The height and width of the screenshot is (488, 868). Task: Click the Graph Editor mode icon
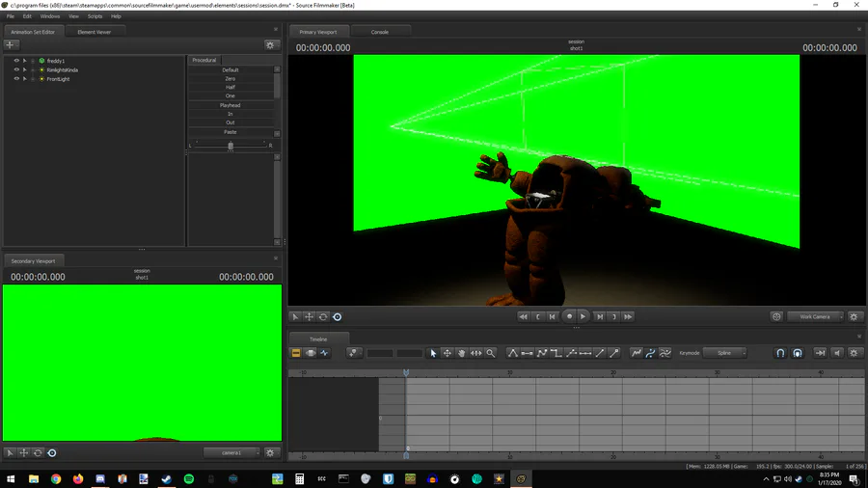[x=324, y=353]
